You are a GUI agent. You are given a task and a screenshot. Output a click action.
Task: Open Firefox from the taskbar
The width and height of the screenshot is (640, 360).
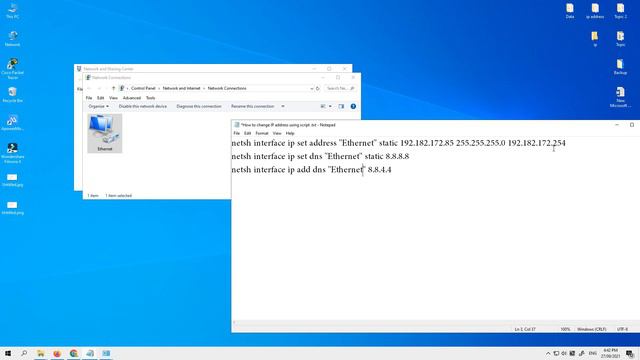click(57, 353)
